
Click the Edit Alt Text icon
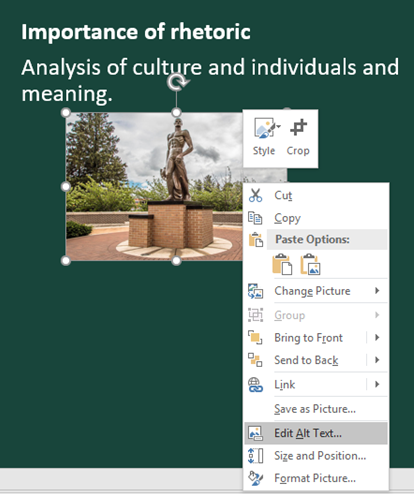click(x=255, y=433)
